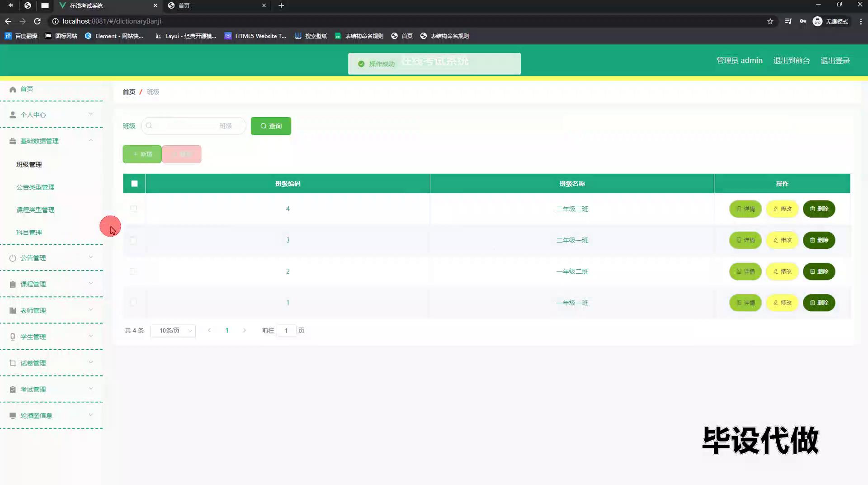Delete the 二年级二班 row with 删除
The width and height of the screenshot is (868, 485).
[x=819, y=209]
